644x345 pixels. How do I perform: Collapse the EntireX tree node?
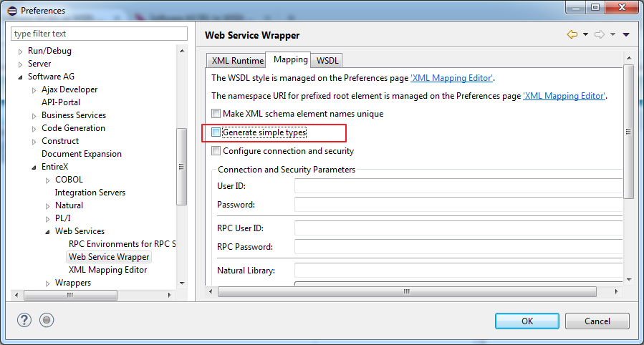coord(34,167)
